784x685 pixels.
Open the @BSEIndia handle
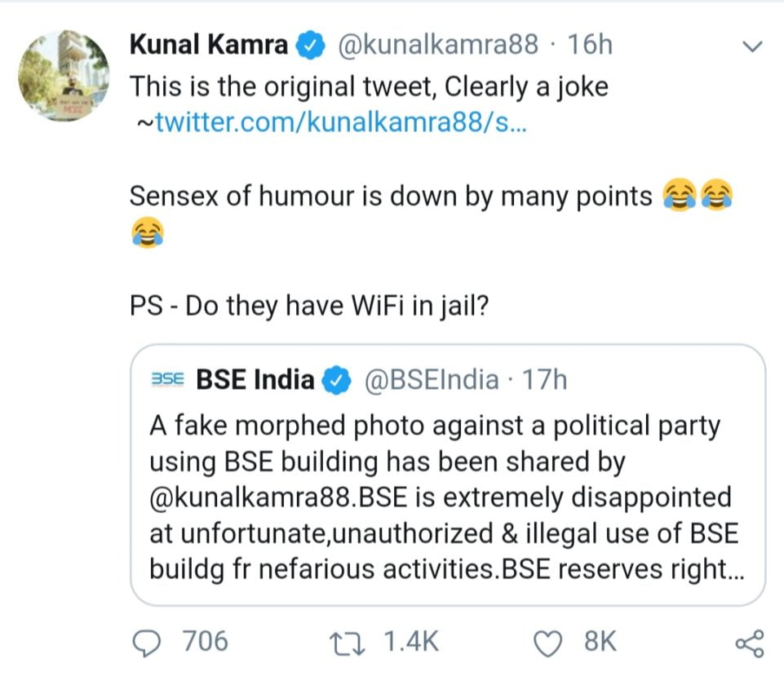pos(430,380)
